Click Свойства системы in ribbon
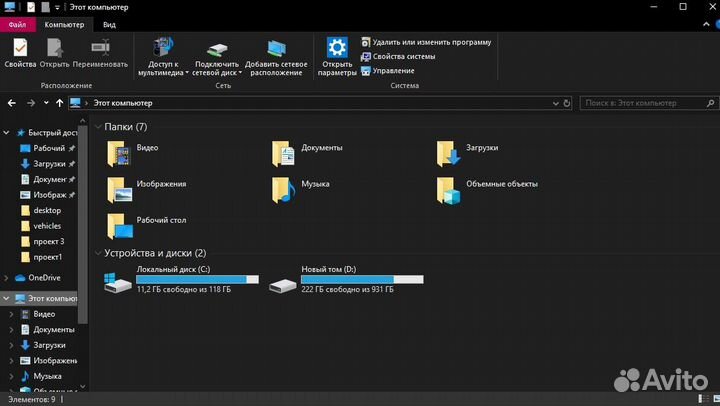720x406 pixels. coord(404,56)
